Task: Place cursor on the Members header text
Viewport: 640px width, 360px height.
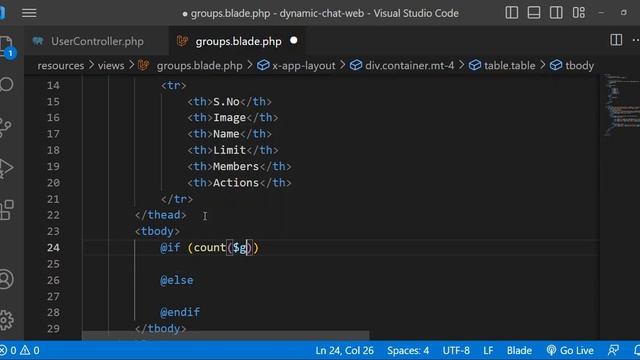Action: coord(236,167)
